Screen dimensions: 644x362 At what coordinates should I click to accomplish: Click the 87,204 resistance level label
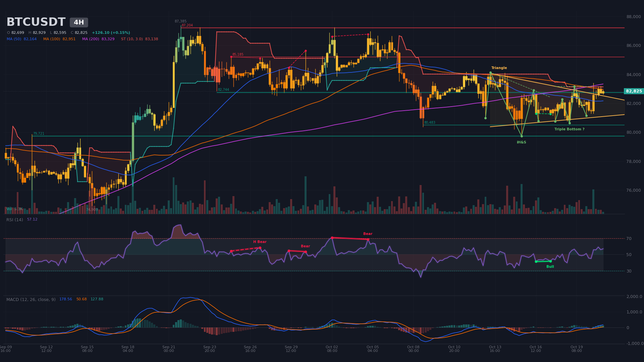(x=187, y=25)
